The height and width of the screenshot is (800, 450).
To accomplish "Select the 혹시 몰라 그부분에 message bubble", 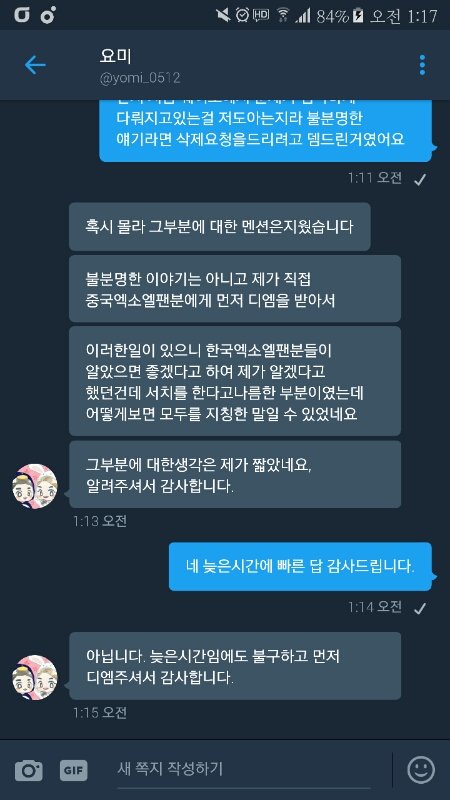I will tap(219, 227).
